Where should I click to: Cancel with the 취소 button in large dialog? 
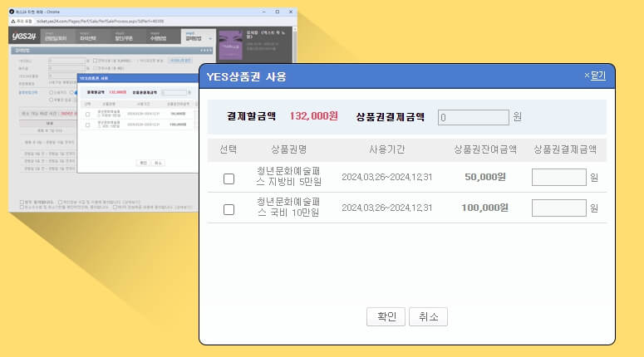tap(429, 317)
